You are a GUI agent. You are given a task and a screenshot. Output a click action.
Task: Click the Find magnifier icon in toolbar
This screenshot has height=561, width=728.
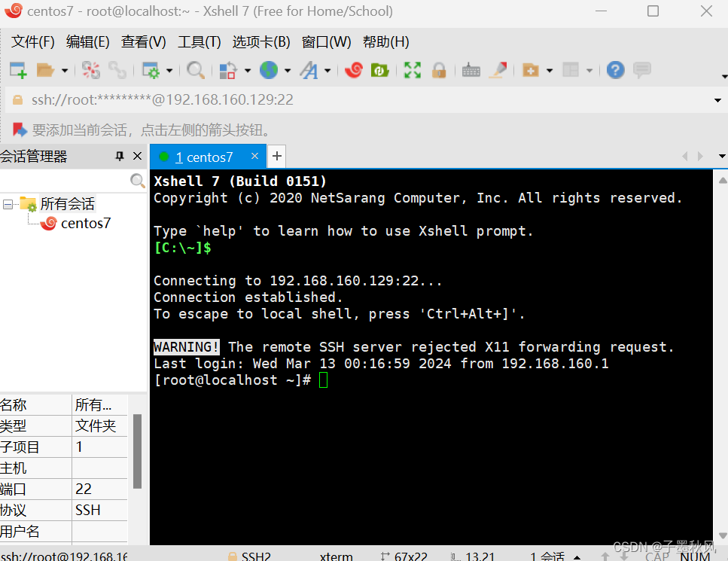pyautogui.click(x=196, y=71)
